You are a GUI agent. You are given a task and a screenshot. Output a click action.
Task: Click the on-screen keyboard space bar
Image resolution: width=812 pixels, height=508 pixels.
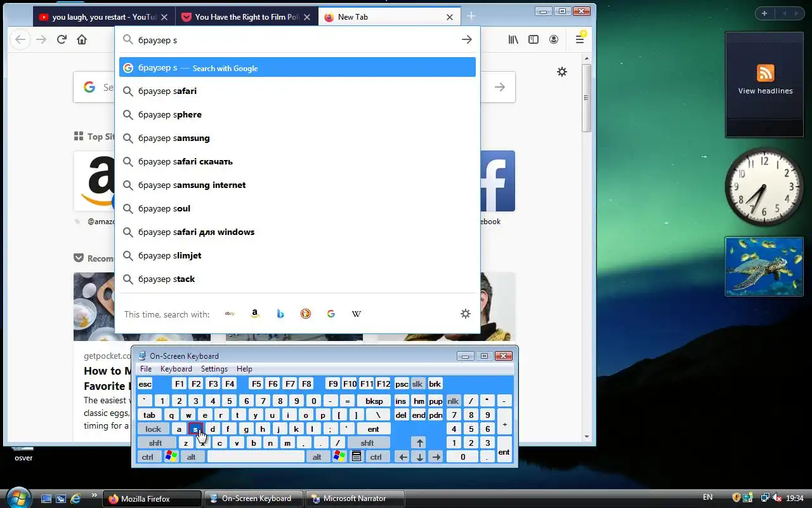256,457
